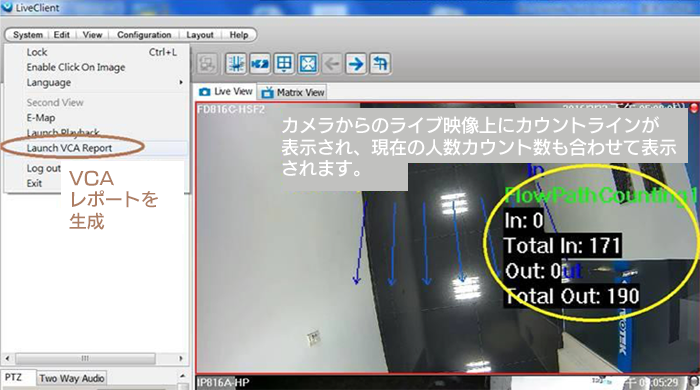Click the horizontal scrollbar right arrow
The image size is (700, 390).
click(180, 358)
